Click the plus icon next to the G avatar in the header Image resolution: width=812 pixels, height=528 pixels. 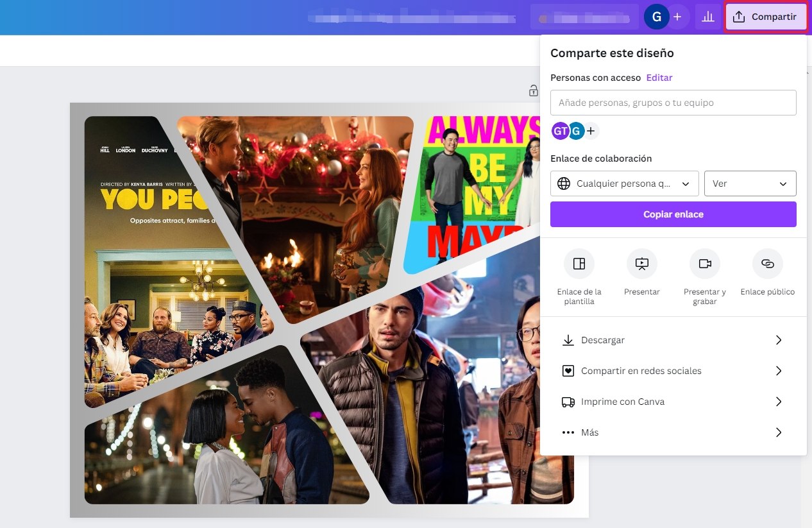677,17
